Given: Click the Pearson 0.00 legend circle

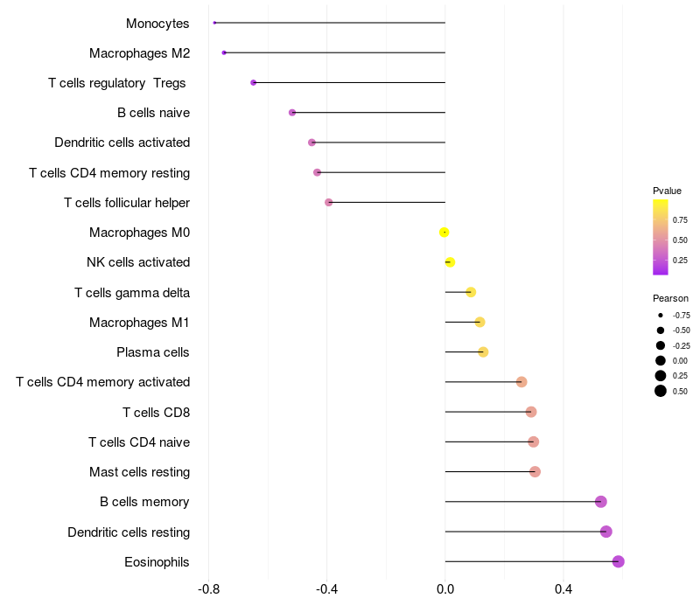Looking at the screenshot, I should coord(661,361).
